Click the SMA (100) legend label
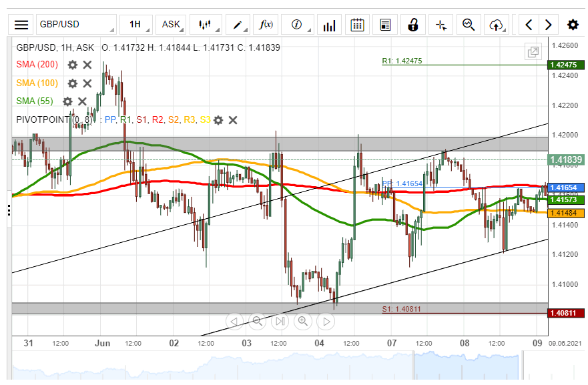Screen dimensions: 588x385 (x=37, y=83)
